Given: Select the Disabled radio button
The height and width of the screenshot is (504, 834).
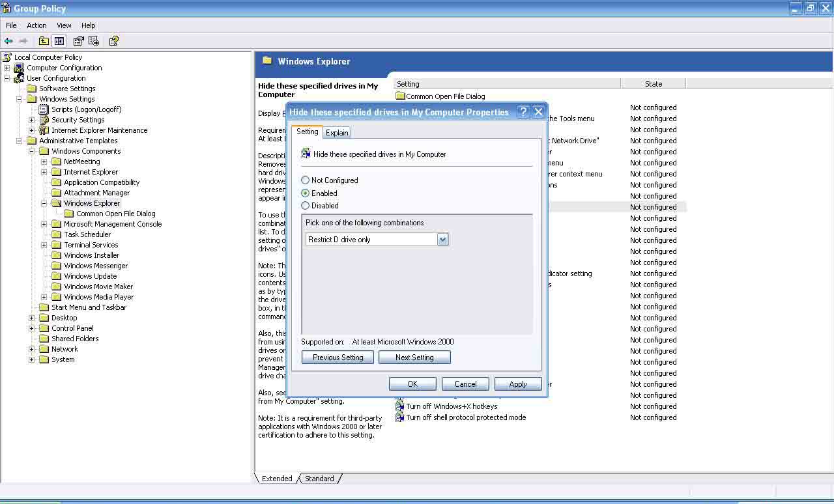Looking at the screenshot, I should click(x=306, y=206).
